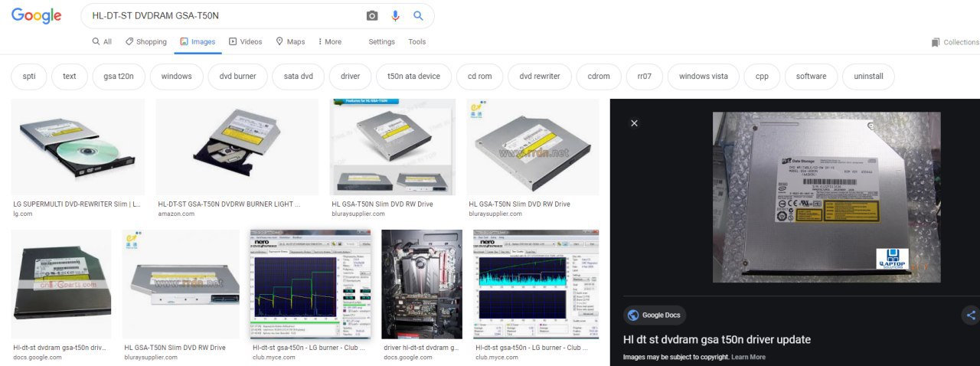This screenshot has height=366, width=980.
Task: Switch to the All results tab
Action: (102, 42)
